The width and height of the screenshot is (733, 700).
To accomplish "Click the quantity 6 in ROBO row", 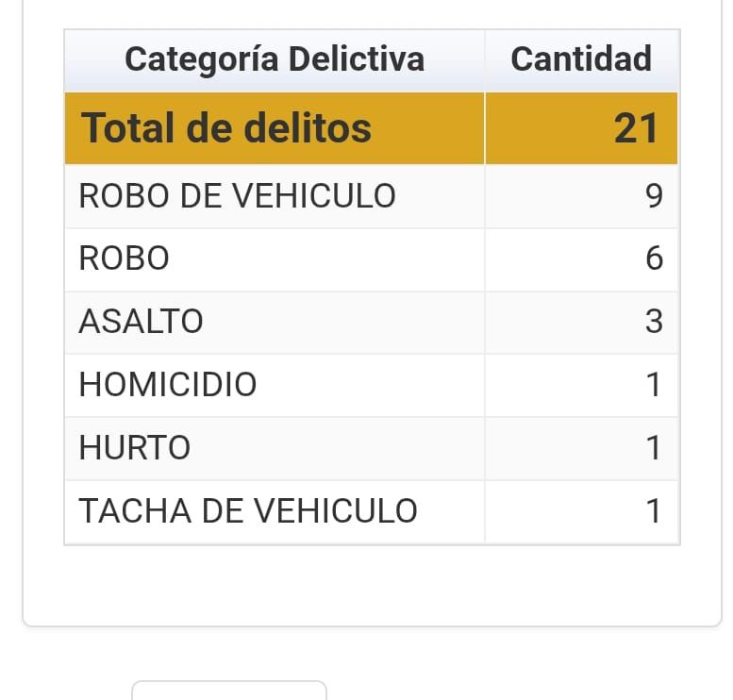I will 654,259.
